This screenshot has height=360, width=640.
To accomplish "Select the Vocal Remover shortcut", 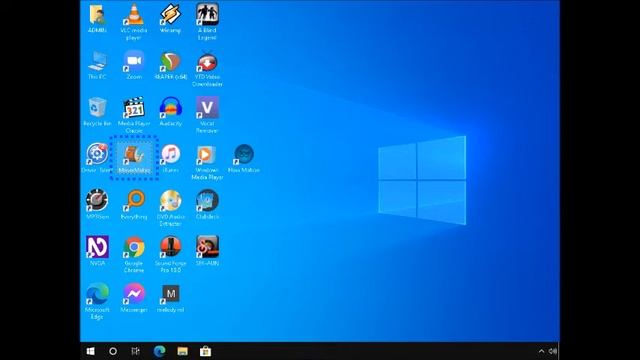I will 207,108.
